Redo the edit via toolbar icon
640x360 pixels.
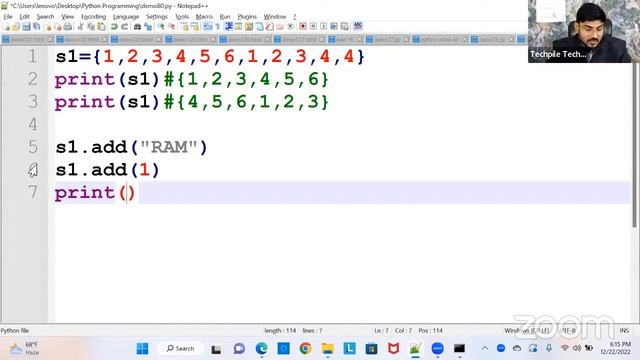[124, 27]
